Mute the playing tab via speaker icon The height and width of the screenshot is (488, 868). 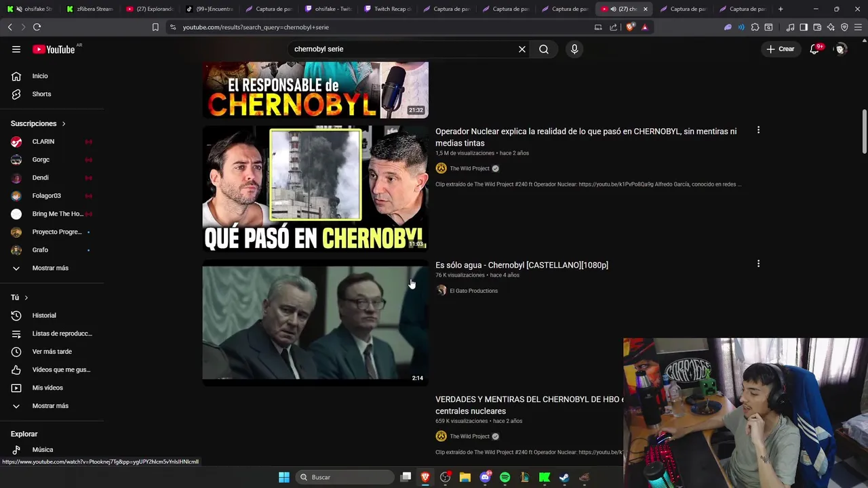tap(612, 9)
